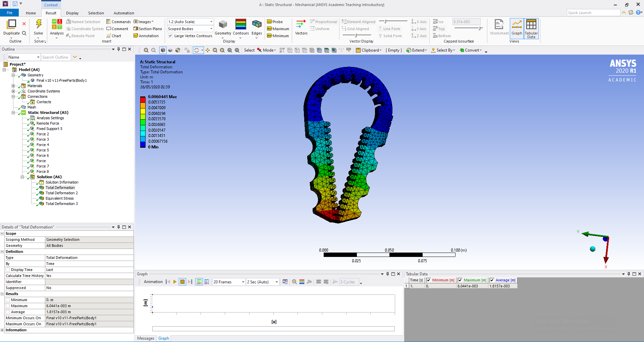Click the Rotate tool in the graphics toolbar
The width and height of the screenshot is (644, 342).
(197, 50)
